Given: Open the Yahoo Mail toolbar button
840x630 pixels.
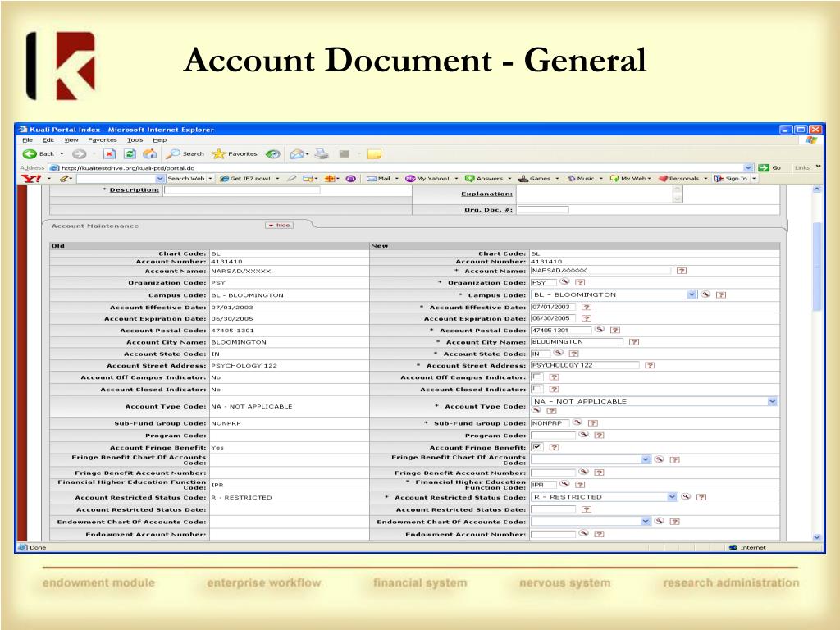Looking at the screenshot, I should click(378, 178).
